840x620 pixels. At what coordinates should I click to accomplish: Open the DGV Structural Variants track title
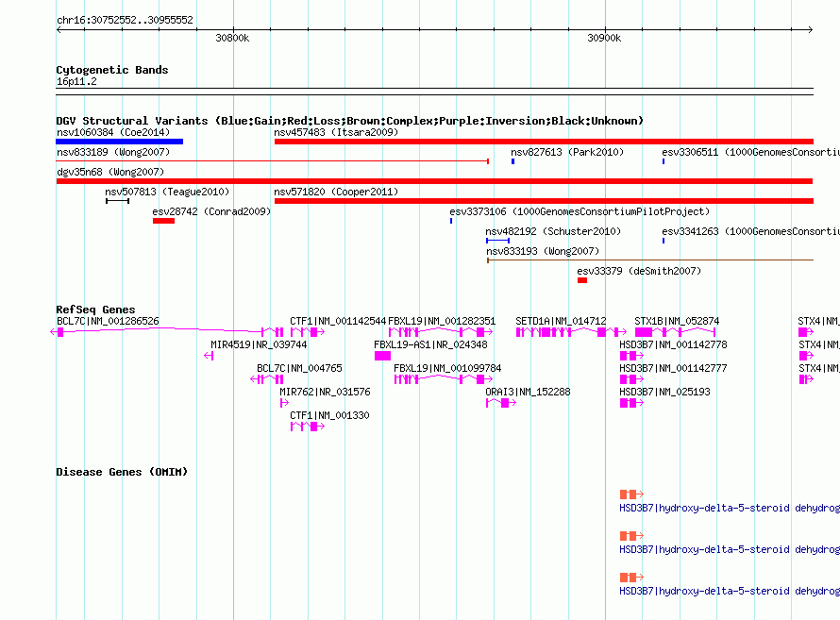click(349, 121)
